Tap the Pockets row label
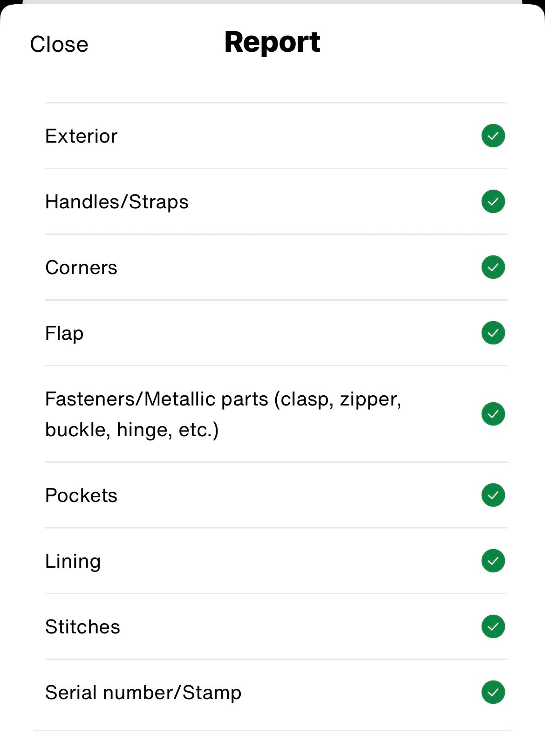This screenshot has height=756, width=545. (82, 495)
